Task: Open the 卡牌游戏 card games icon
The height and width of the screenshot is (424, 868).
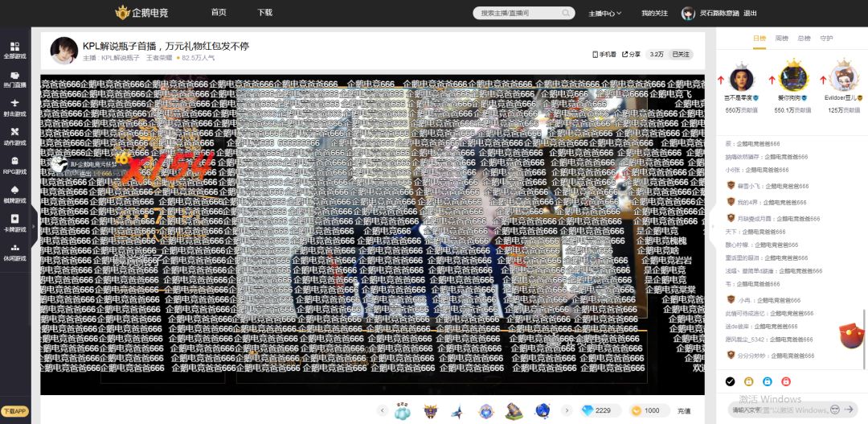Action: tap(15, 224)
